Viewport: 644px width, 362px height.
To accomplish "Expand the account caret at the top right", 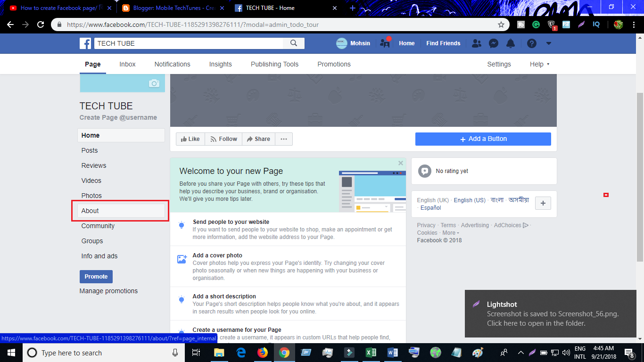I will pos(548,43).
